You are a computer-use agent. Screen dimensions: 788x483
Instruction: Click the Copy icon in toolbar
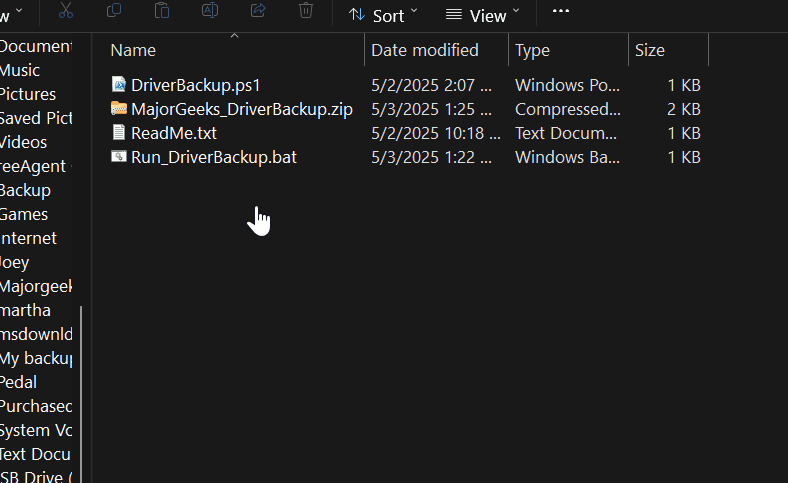pyautogui.click(x=113, y=11)
